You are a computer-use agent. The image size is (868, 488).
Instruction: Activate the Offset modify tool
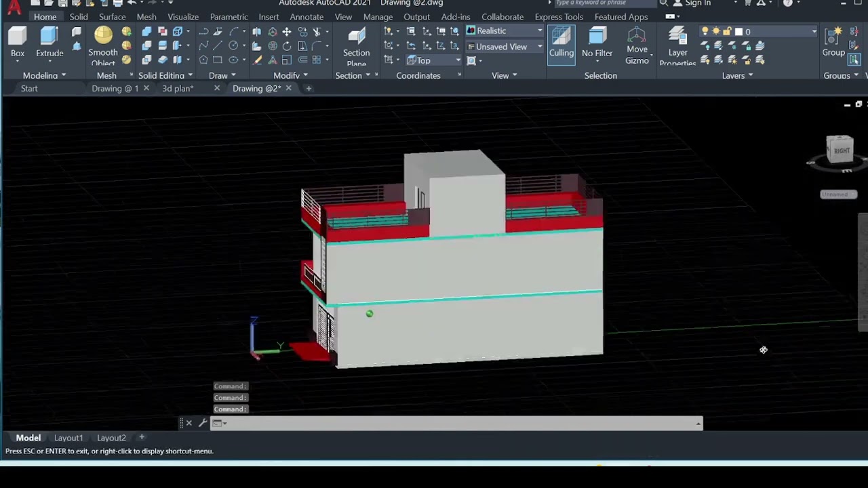[302, 60]
